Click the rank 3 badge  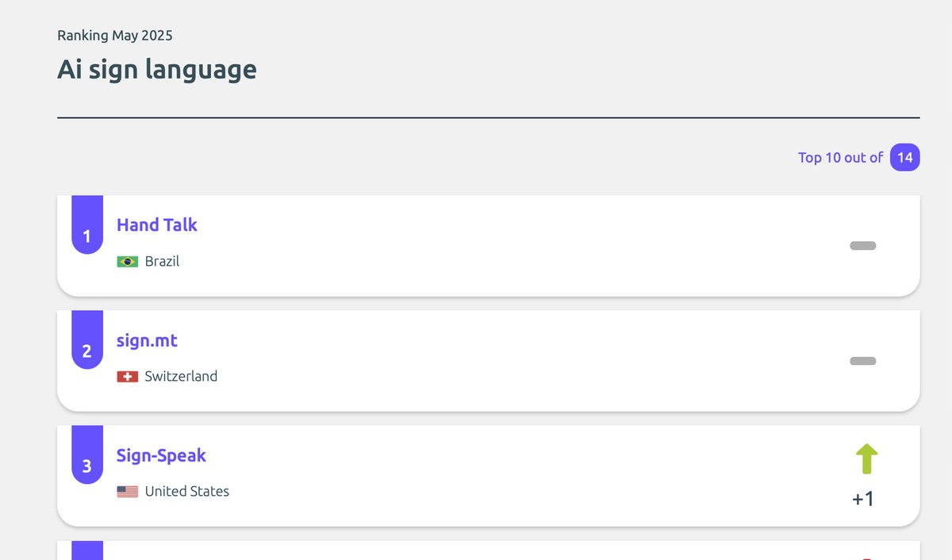tap(87, 455)
